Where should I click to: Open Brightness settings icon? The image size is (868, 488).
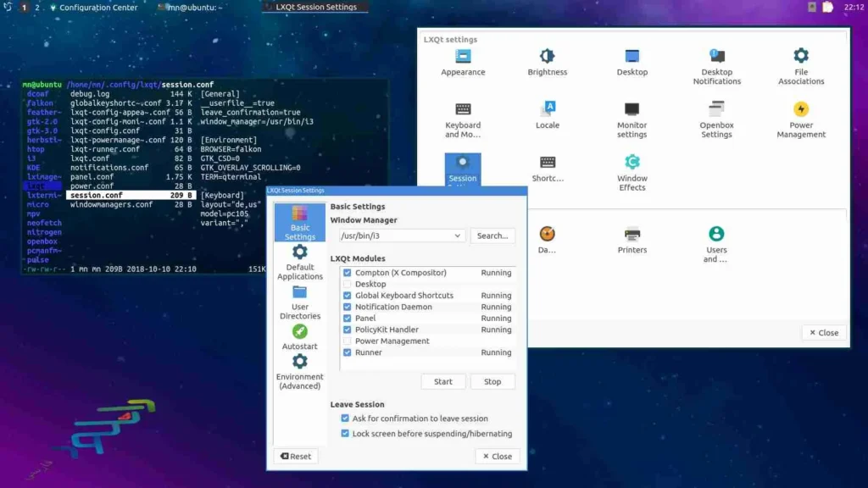(547, 62)
